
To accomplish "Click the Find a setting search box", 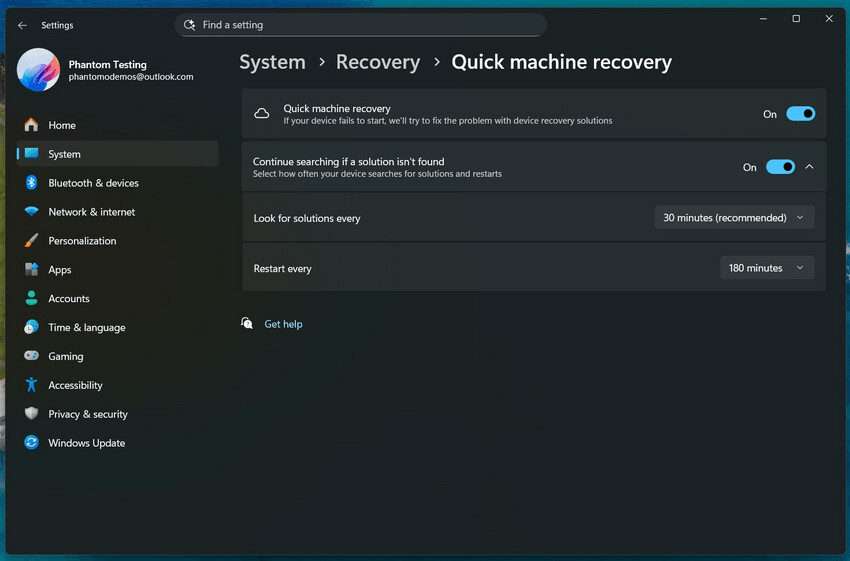I will [x=360, y=25].
